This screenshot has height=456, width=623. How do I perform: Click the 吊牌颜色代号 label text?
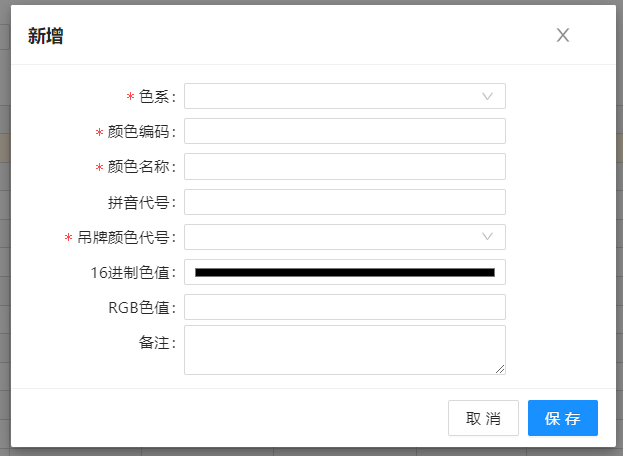126,238
